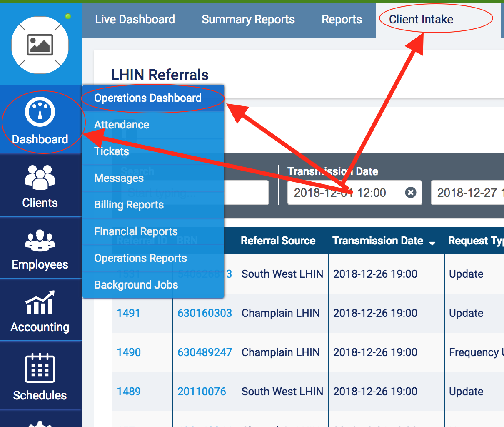This screenshot has height=427, width=504.
Task: Click the LHIN Referrals page heading
Action: tap(160, 75)
